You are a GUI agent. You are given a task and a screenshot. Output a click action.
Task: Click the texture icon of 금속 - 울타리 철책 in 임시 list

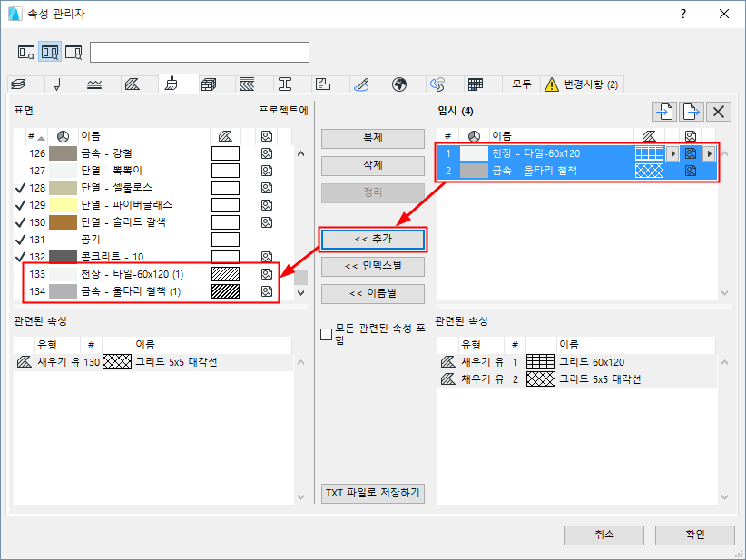[x=691, y=171]
